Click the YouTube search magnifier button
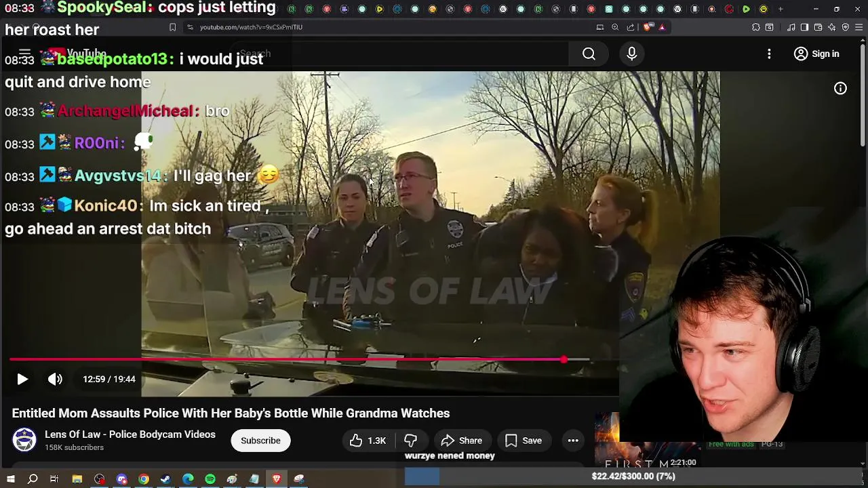Image resolution: width=868 pixels, height=488 pixels. (589, 54)
